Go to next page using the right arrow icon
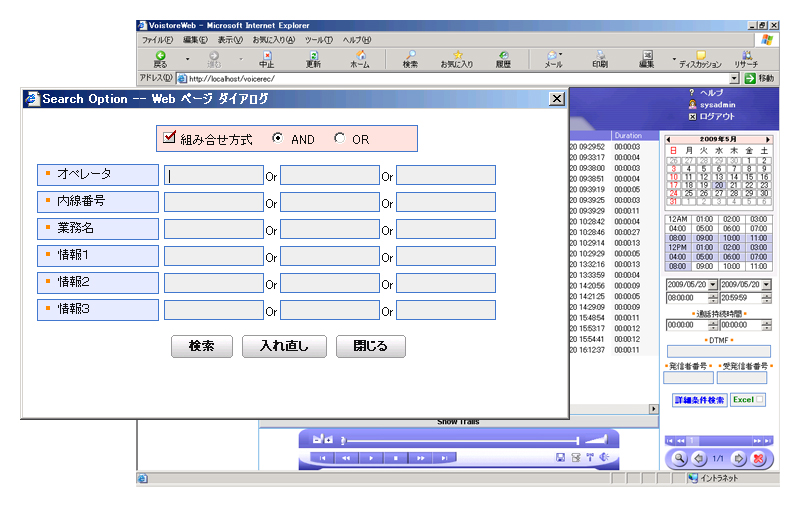800x520 pixels. [739, 458]
